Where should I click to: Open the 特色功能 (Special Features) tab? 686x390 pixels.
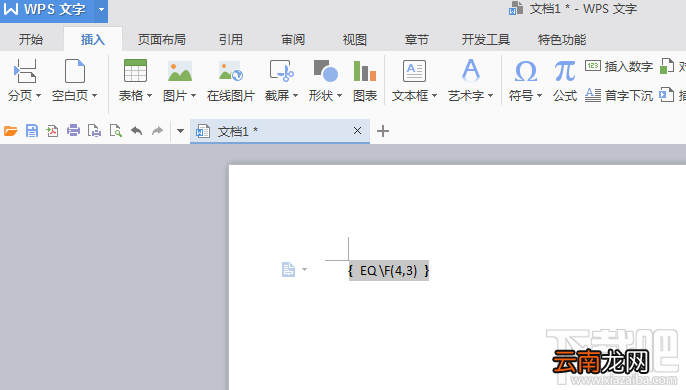click(562, 40)
